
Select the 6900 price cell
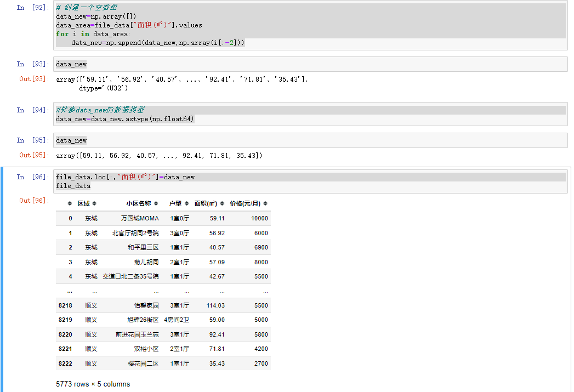click(x=261, y=247)
